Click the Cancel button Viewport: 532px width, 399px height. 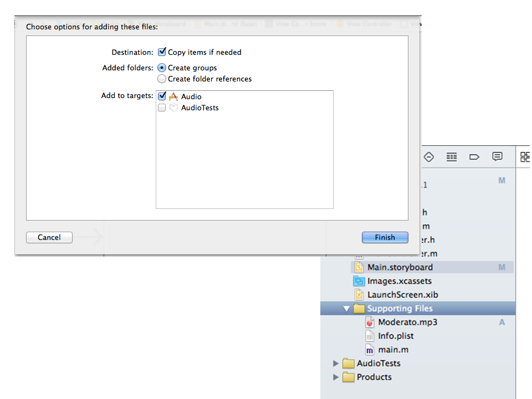click(x=49, y=237)
